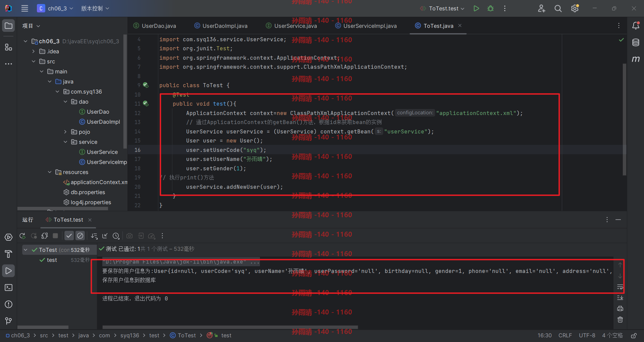This screenshot has height=342, width=644.
Task: Open the Structure tool window
Action: (8, 47)
